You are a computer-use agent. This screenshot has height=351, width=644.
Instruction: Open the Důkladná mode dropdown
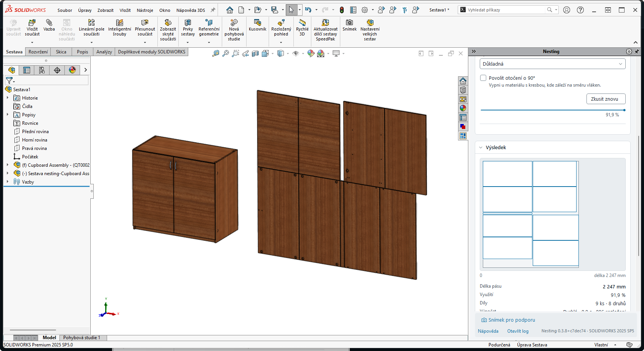553,64
